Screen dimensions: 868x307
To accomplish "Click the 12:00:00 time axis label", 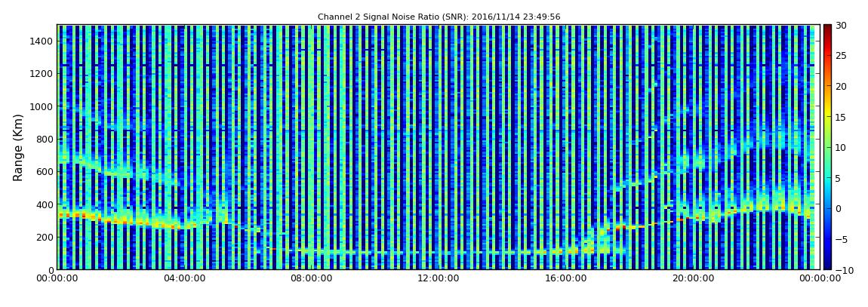I will 439,279.
